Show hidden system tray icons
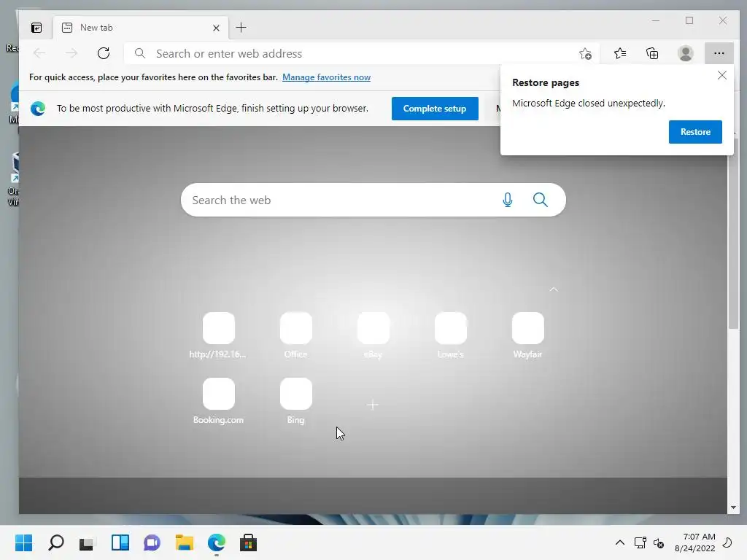Screen dimensions: 747x560 click(620, 542)
